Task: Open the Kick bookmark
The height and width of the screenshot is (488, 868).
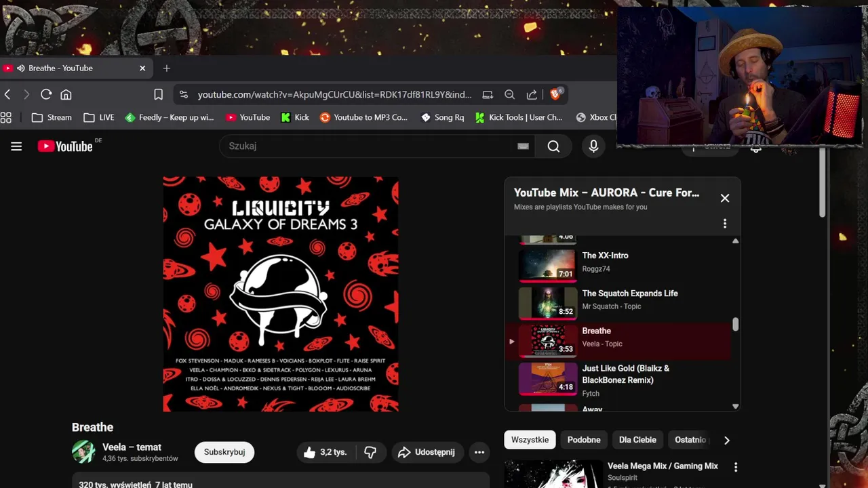Action: 295,117
